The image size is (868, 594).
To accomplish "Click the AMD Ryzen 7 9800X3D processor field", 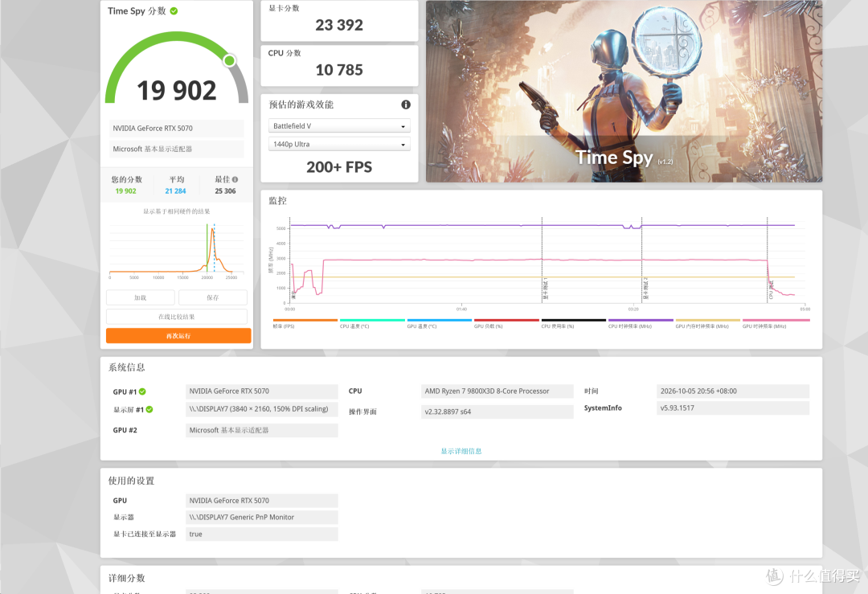I will pos(497,391).
